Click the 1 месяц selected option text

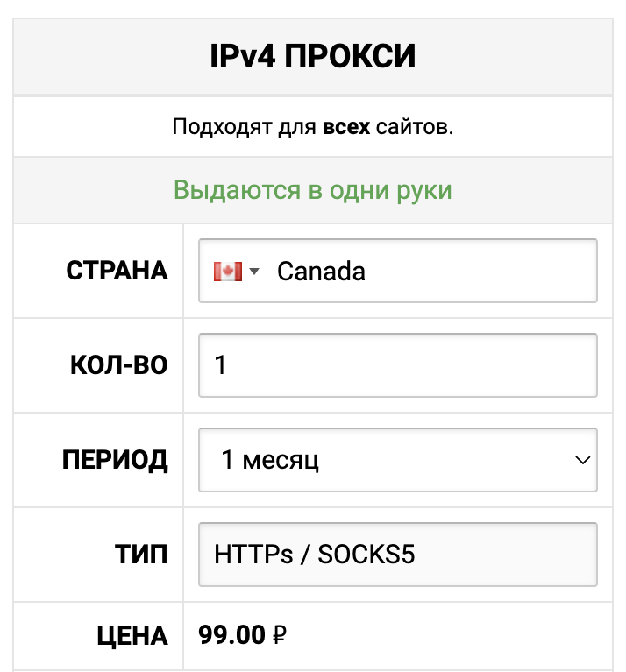coord(270,460)
